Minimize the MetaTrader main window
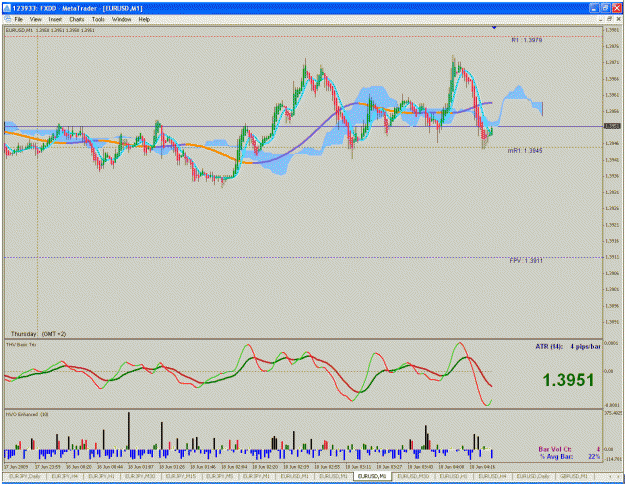This screenshot has width=625, height=484. (x=594, y=8)
